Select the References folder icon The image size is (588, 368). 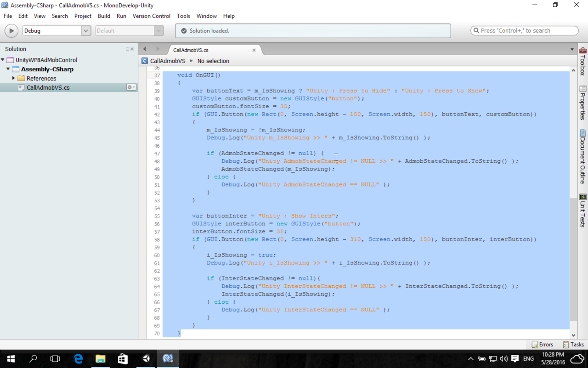[21, 78]
